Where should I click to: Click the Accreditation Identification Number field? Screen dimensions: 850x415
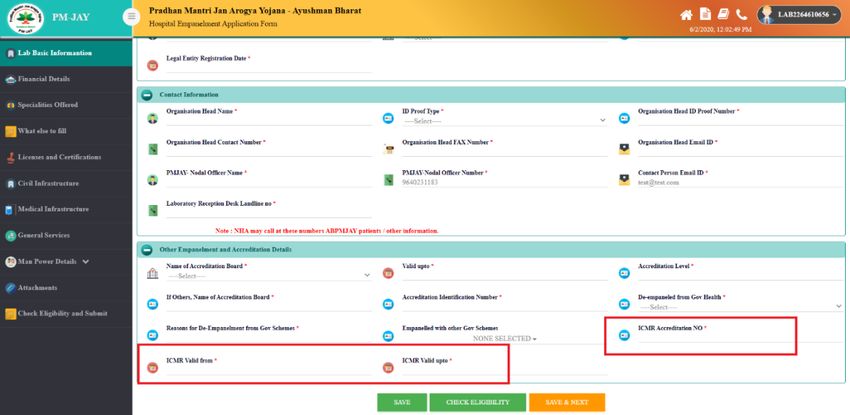505,307
